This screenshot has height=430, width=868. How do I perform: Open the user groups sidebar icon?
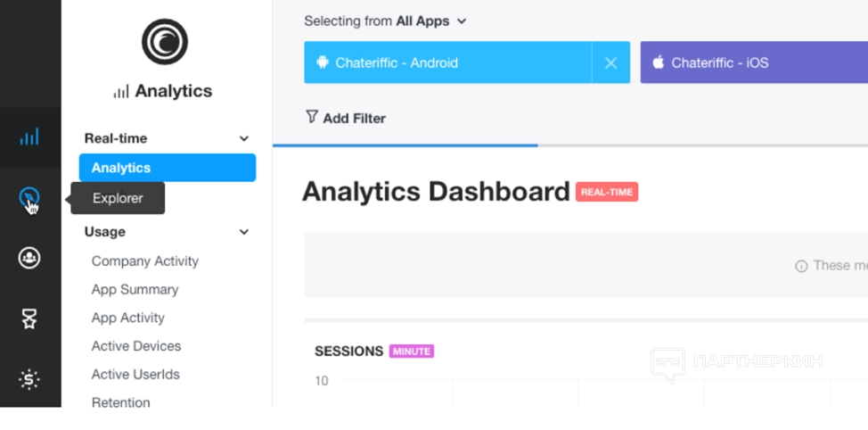click(x=29, y=259)
